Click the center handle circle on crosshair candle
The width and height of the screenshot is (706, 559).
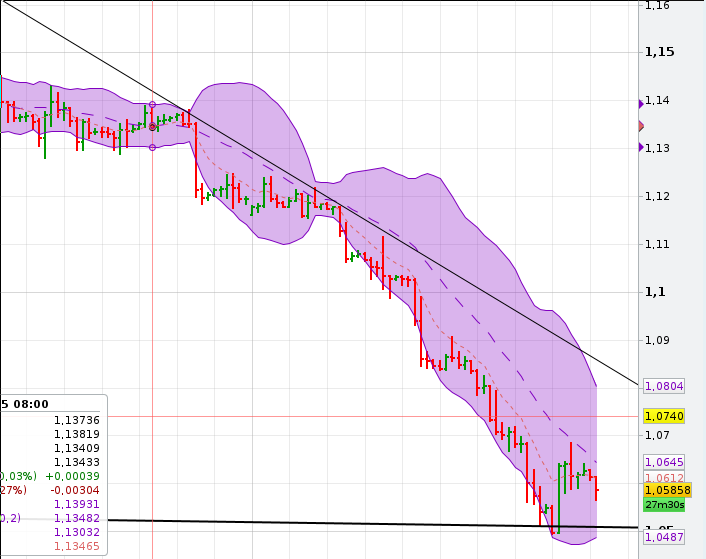coord(152,127)
